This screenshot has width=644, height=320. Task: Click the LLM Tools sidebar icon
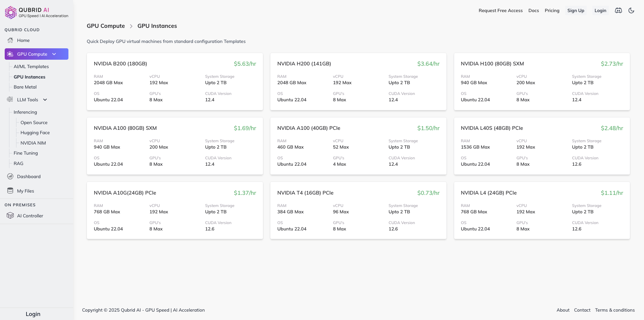click(10, 100)
